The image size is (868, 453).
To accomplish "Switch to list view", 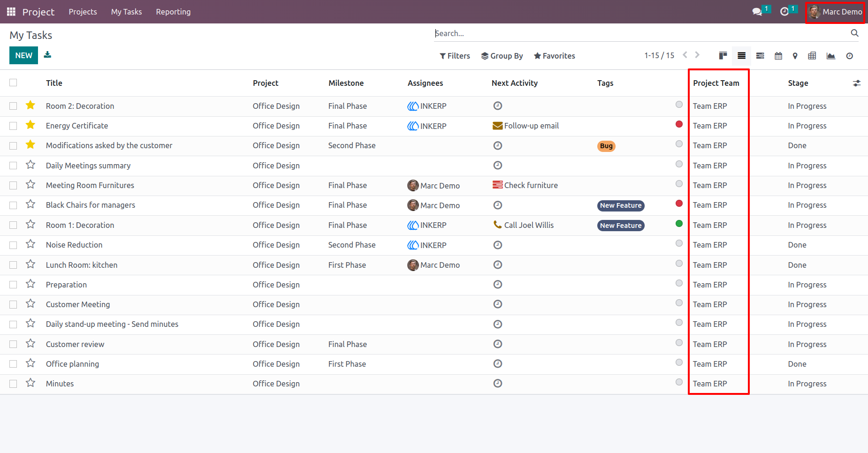I will 741,56.
